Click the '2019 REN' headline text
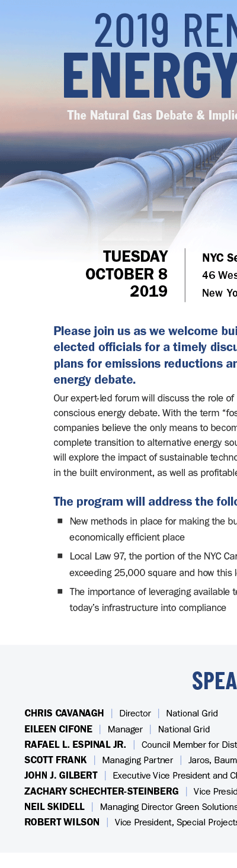237x868 pixels. tap(166, 30)
